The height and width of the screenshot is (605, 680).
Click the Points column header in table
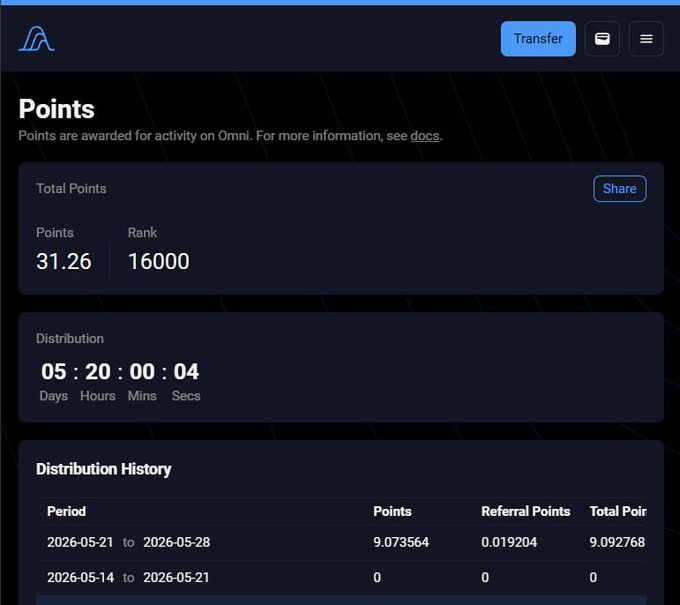coord(392,511)
